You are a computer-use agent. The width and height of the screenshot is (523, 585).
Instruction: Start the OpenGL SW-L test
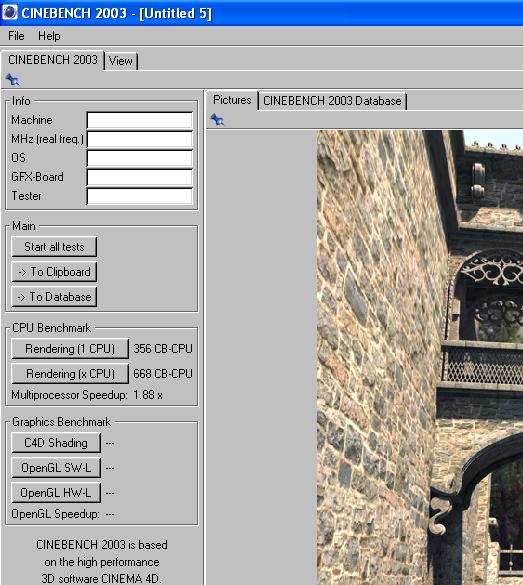tap(56, 467)
